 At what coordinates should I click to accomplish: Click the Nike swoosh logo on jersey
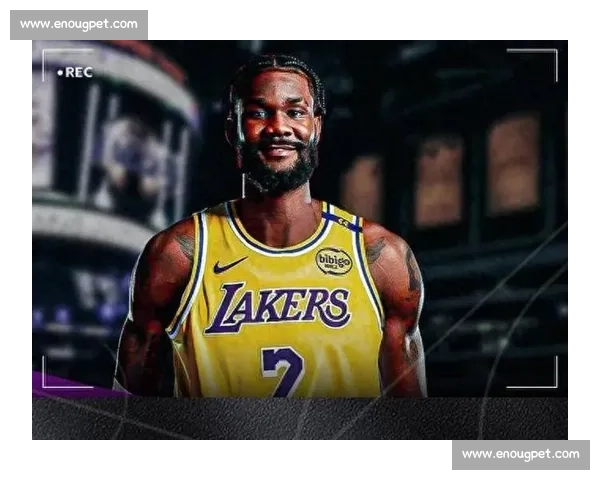pos(230,264)
